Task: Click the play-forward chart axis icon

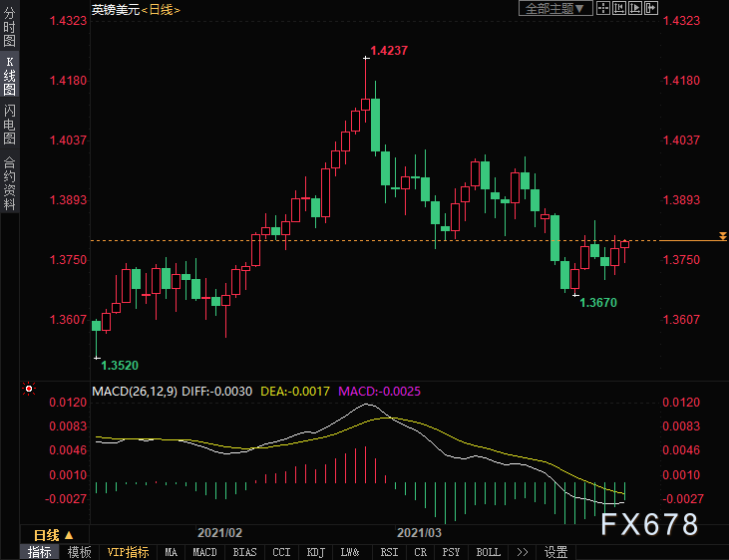Action: (x=635, y=8)
